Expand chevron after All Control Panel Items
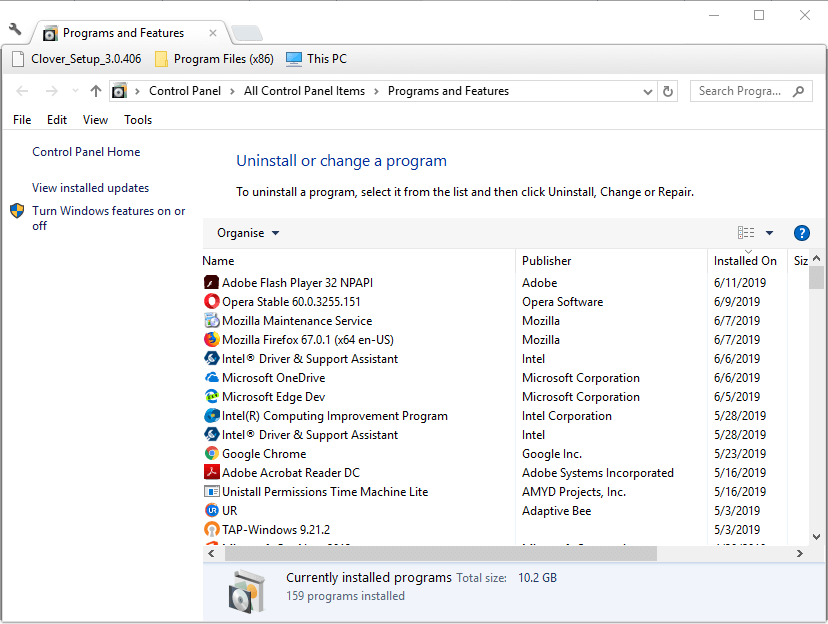The height and width of the screenshot is (624, 828). (x=377, y=91)
